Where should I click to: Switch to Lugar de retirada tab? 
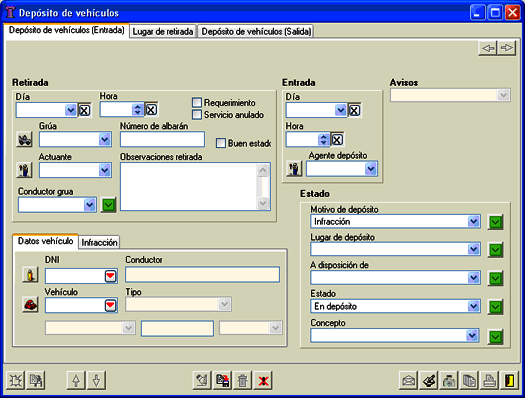[x=163, y=31]
